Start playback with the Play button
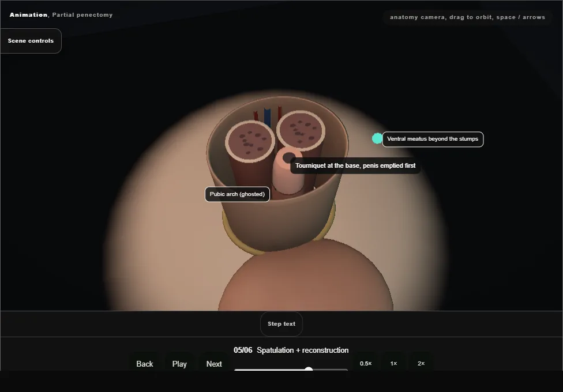Image resolution: width=563 pixels, height=392 pixels. point(179,364)
